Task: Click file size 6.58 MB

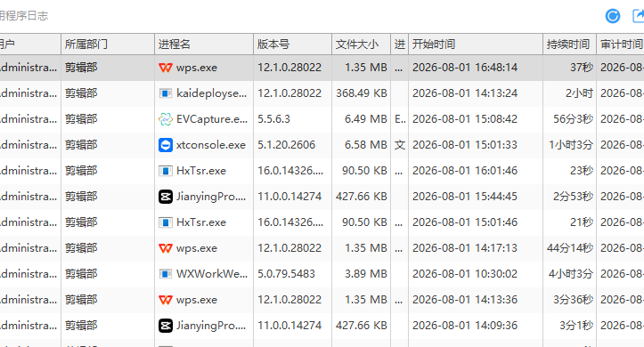Action: click(366, 145)
